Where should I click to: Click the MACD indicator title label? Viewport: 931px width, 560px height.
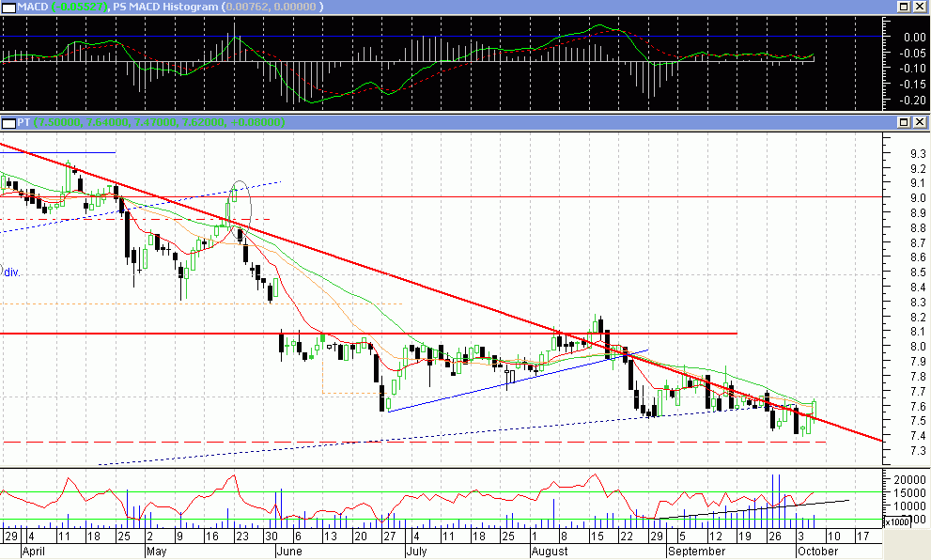[x=33, y=8]
